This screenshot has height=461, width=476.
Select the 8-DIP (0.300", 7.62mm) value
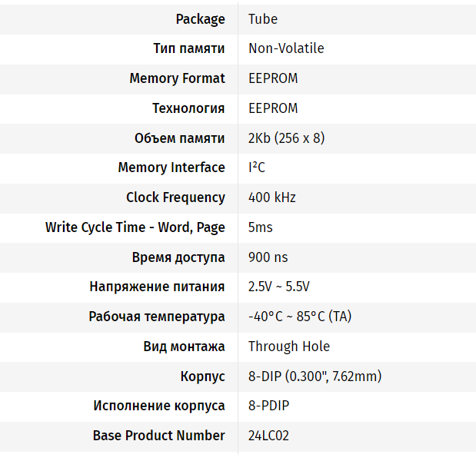tap(315, 376)
